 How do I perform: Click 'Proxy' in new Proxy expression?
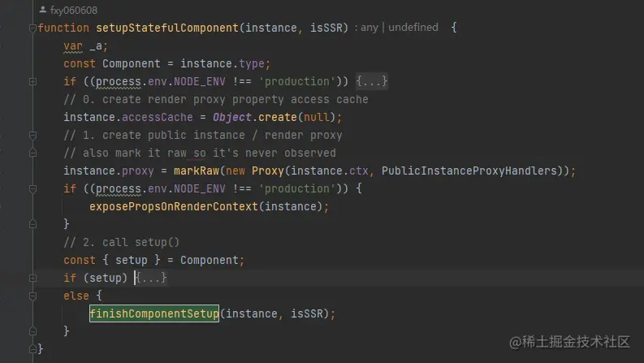point(268,171)
